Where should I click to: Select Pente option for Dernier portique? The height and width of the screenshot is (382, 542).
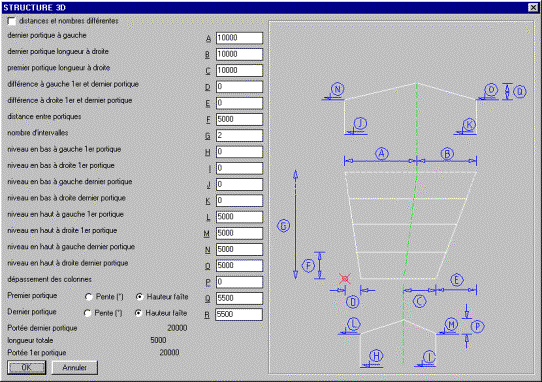point(88,313)
